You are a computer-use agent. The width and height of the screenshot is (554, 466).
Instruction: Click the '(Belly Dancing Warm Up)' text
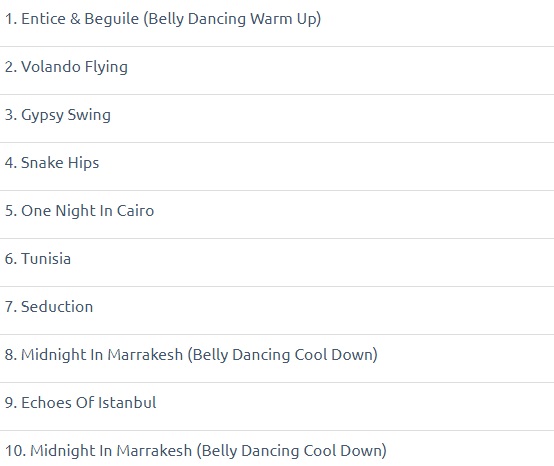point(232,19)
